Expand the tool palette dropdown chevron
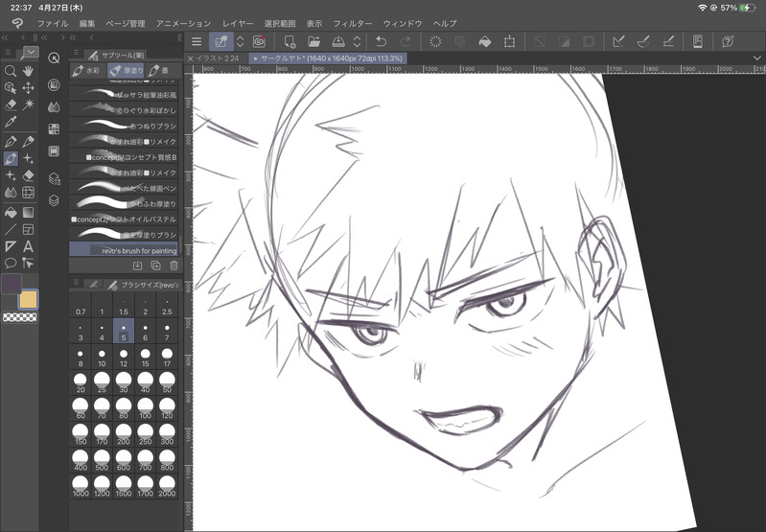The image size is (766, 532). tap(30, 52)
